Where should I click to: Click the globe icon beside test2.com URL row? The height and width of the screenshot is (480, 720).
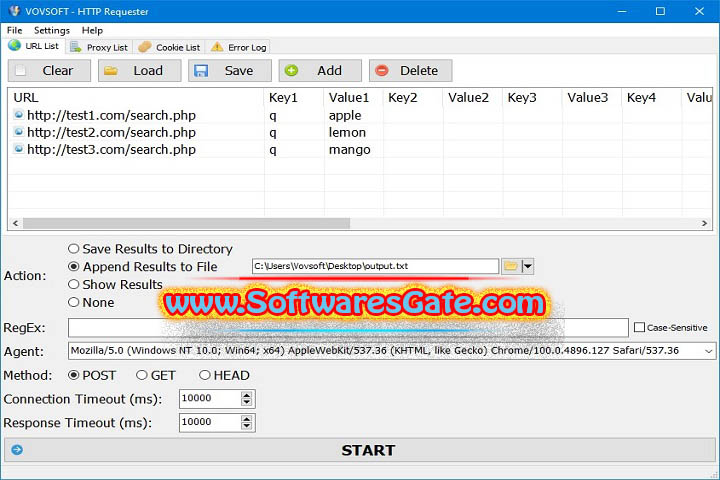pos(19,132)
